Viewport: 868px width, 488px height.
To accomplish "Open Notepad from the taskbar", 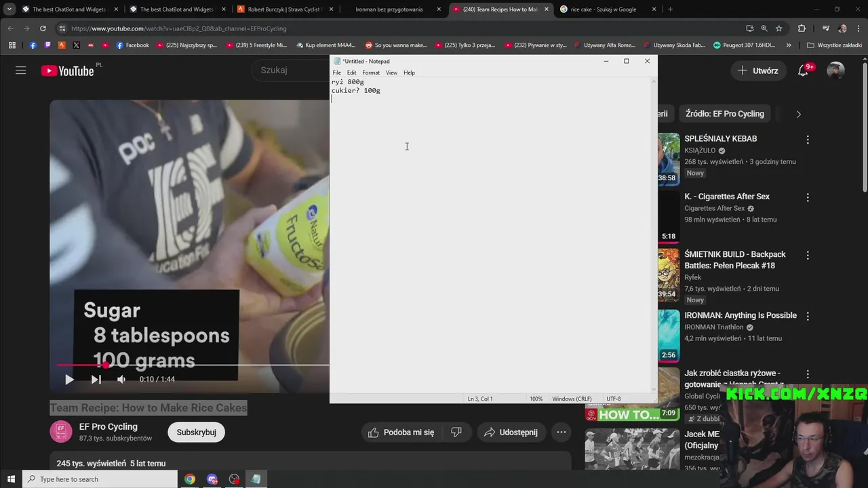I will tap(256, 479).
